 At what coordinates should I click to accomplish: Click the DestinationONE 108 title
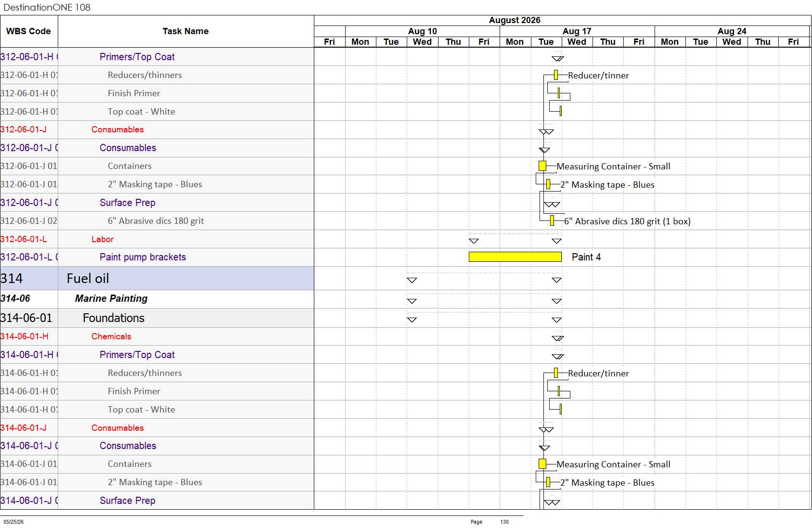tap(47, 7)
